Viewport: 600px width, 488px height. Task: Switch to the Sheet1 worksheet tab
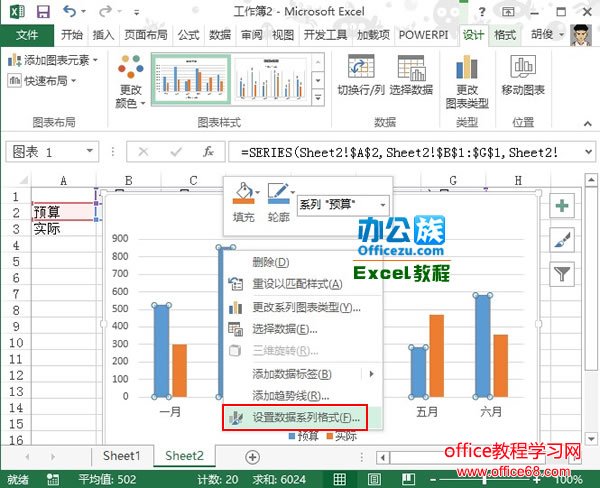tap(122, 456)
